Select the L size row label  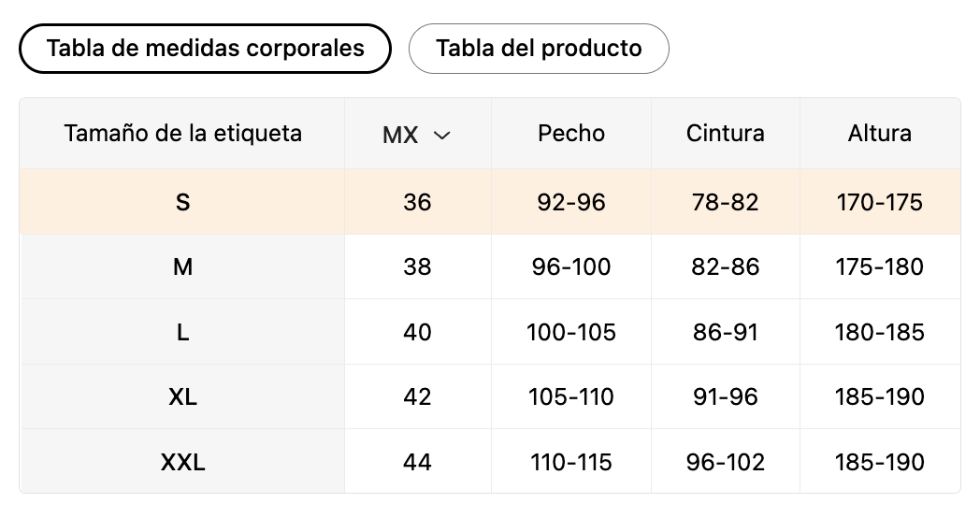coord(182,333)
